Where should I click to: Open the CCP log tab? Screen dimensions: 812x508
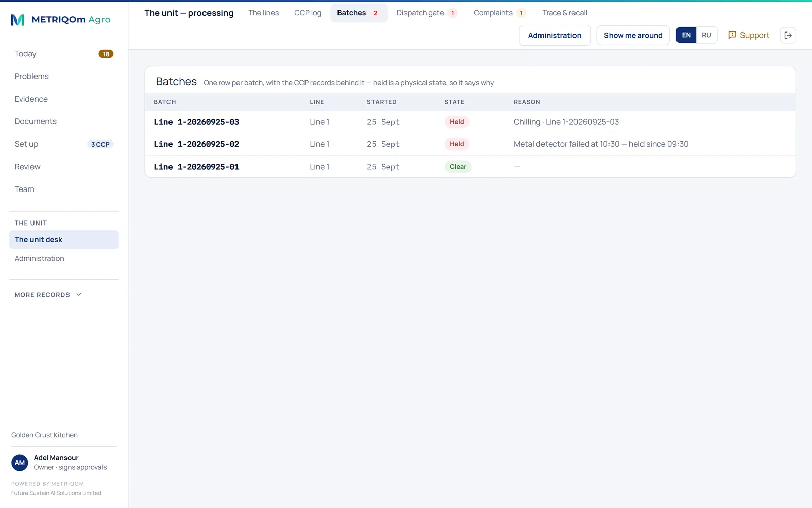pyautogui.click(x=308, y=13)
